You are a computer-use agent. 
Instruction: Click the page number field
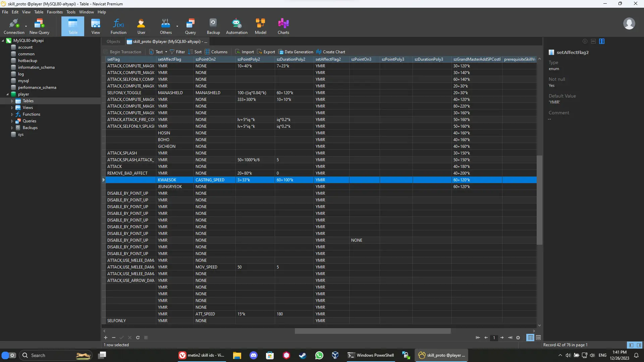pos(494,338)
